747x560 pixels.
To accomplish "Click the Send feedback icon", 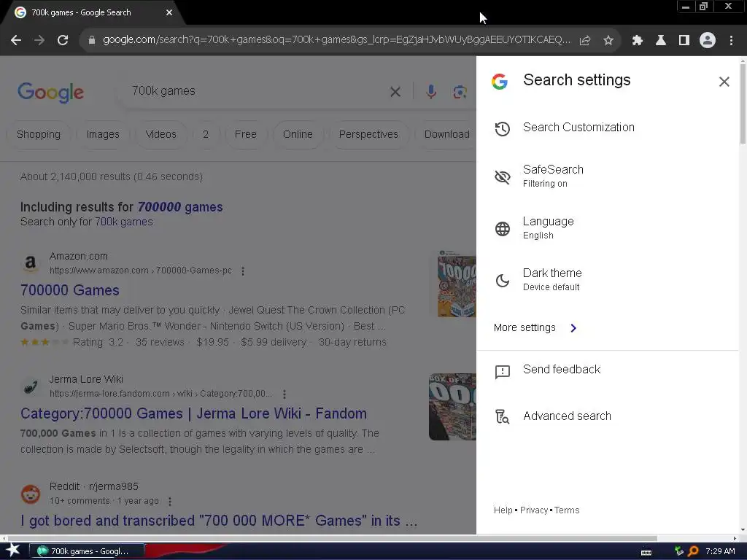I will (x=502, y=371).
